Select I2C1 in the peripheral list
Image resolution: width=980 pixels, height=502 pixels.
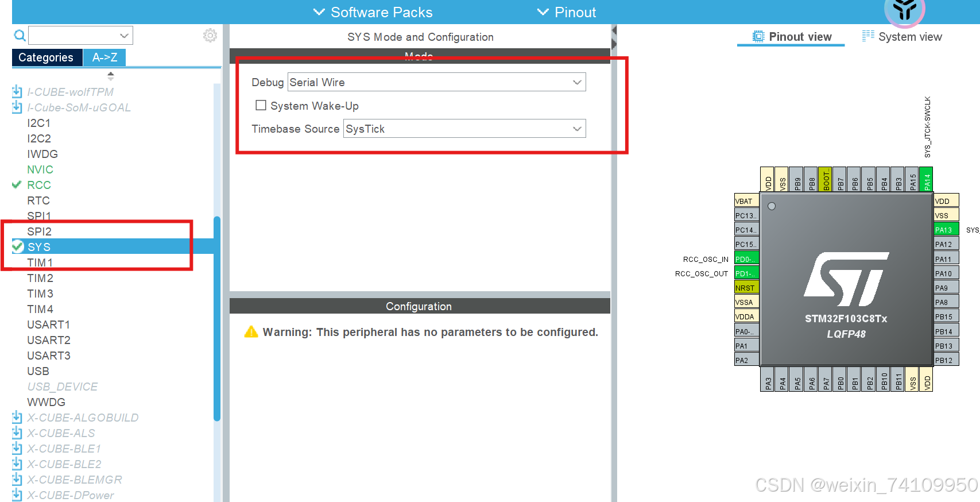[39, 123]
